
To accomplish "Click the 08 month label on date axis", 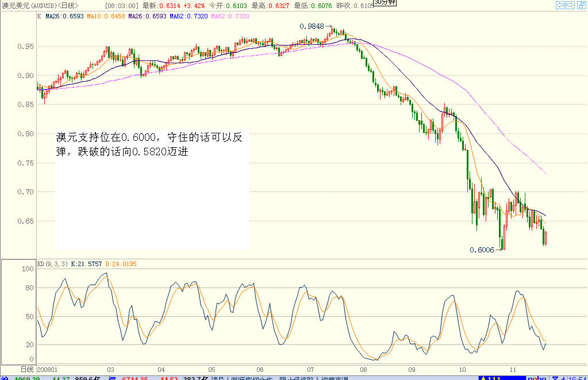I will tap(363, 370).
